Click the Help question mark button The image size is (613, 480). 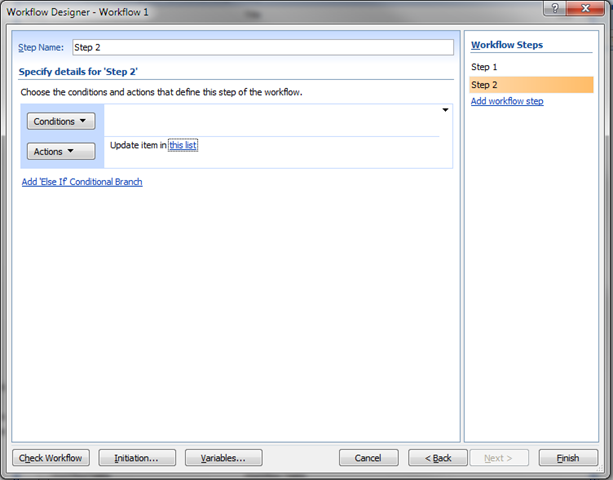552,9
